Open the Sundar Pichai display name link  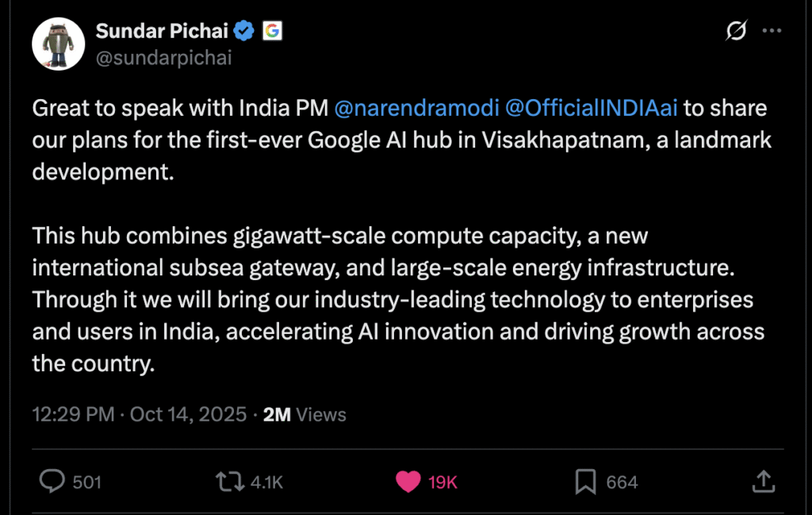tap(162, 31)
